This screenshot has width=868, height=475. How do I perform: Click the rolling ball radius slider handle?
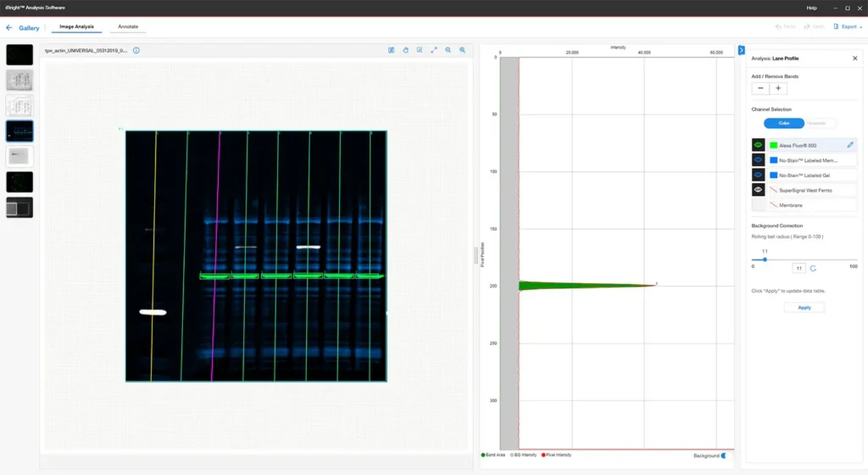pyautogui.click(x=765, y=260)
